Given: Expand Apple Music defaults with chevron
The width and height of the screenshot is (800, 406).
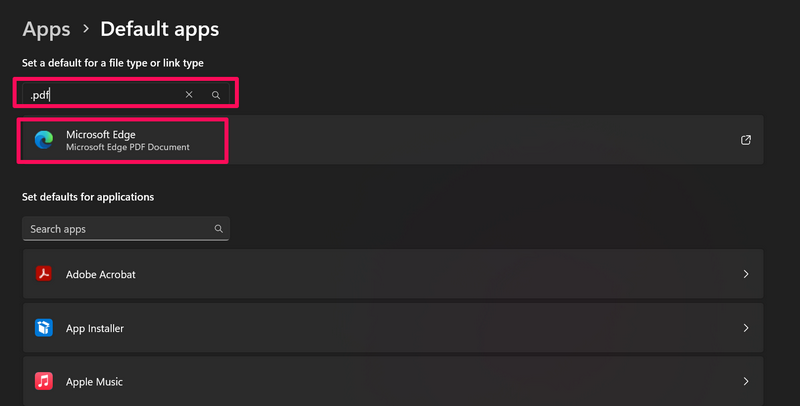Looking at the screenshot, I should (x=746, y=381).
